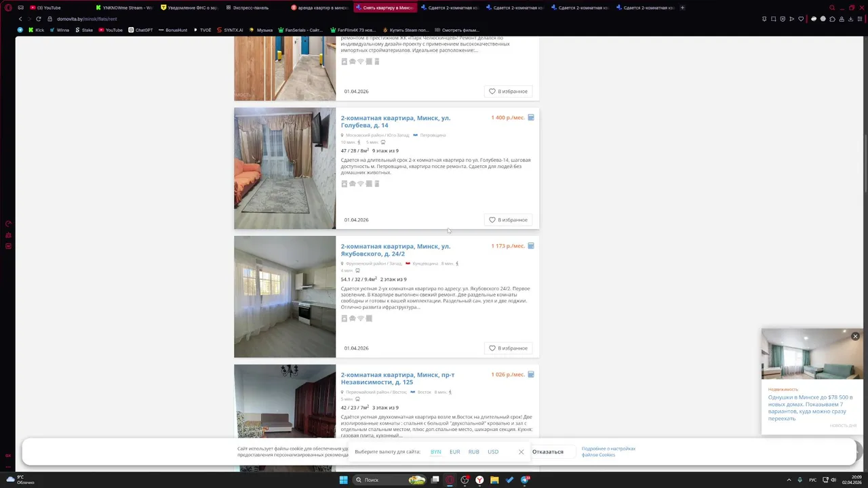Open Telegram from the taskbar
Image resolution: width=868 pixels, height=488 pixels.
[x=526, y=480]
